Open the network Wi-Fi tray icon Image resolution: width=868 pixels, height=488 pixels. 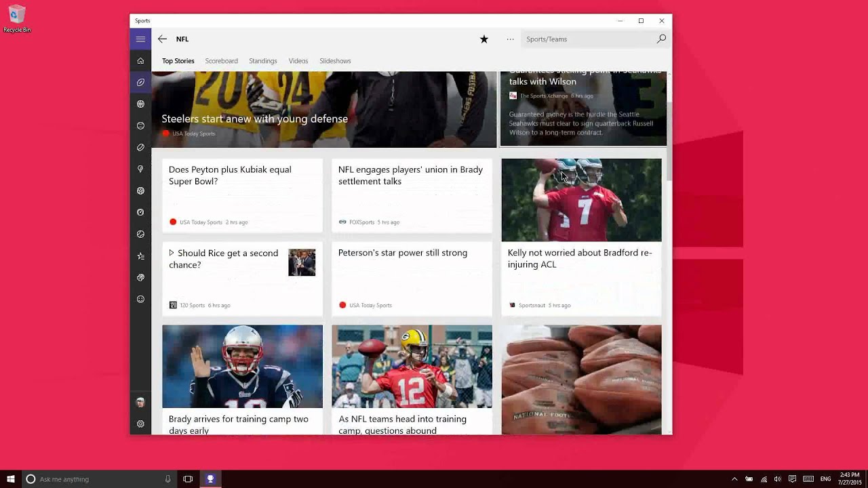[x=764, y=479]
